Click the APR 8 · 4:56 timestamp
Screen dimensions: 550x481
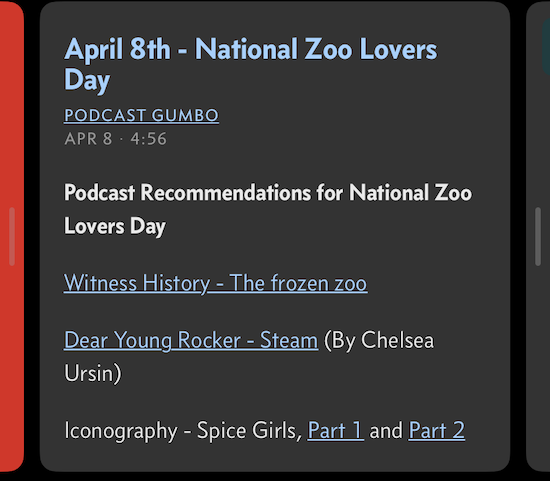pyautogui.click(x=115, y=139)
